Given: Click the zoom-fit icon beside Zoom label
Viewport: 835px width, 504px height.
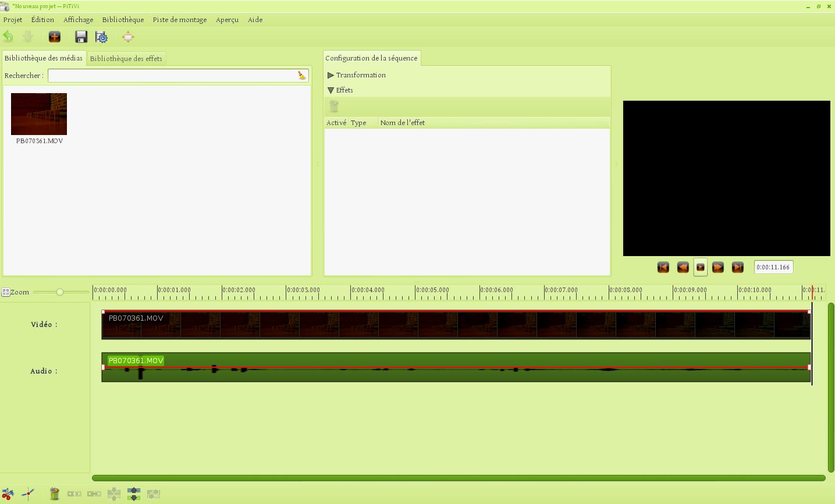Looking at the screenshot, I should (5, 292).
